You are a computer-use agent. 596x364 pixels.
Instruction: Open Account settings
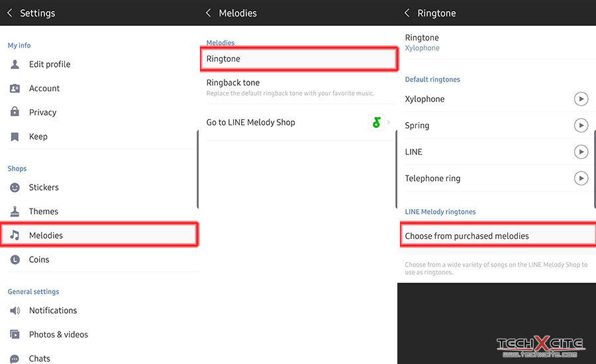coord(99,89)
